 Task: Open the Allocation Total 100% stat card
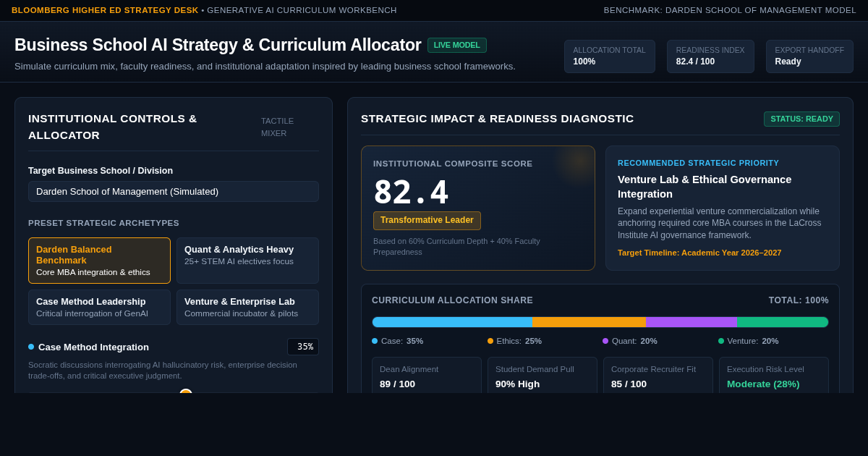click(x=609, y=56)
